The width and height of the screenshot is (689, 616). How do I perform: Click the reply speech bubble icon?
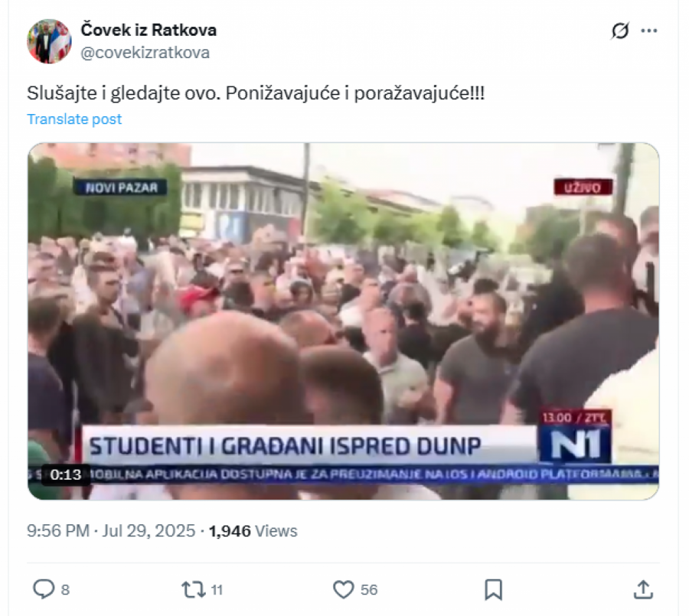[44, 589]
